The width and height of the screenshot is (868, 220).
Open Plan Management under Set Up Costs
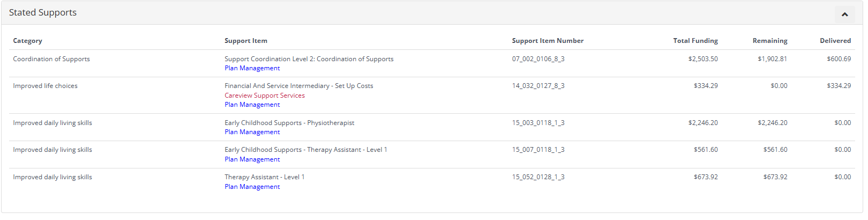coord(252,105)
